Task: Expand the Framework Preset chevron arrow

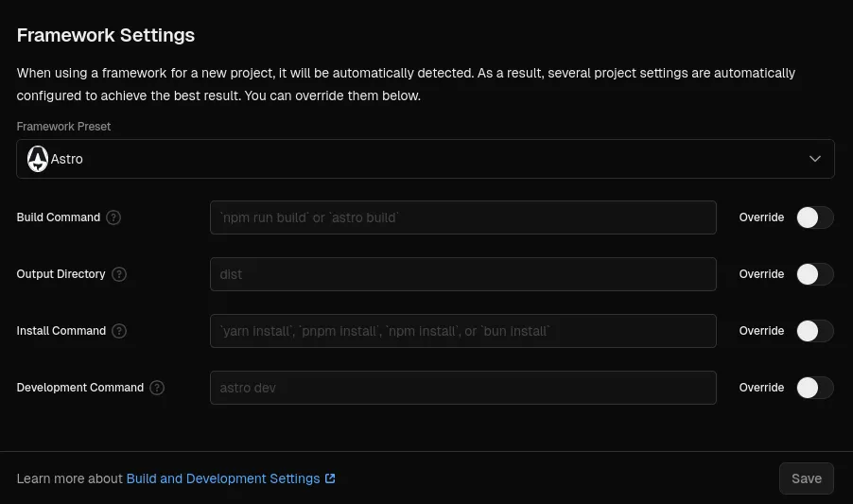Action: click(815, 159)
